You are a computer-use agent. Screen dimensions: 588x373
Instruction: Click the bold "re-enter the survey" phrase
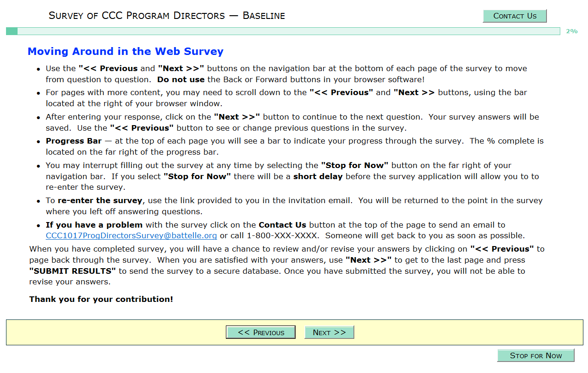(100, 200)
